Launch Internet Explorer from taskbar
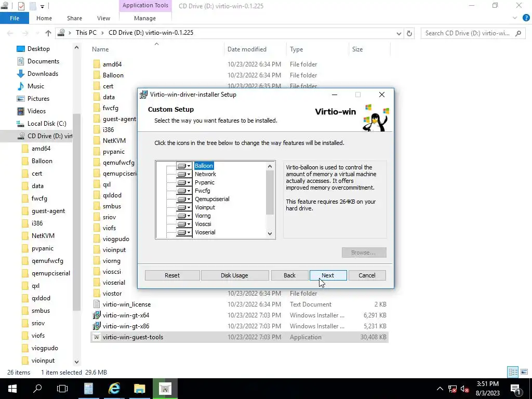532x399 pixels. pyautogui.click(x=114, y=389)
